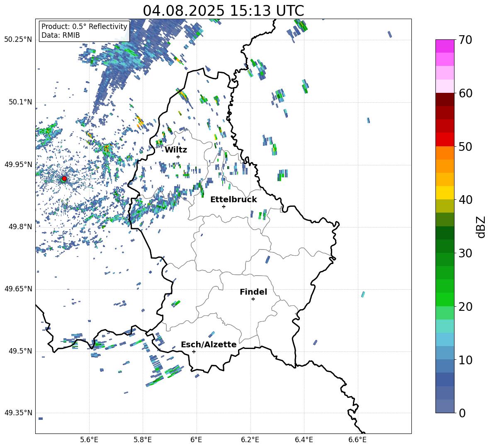Viewport: 491px width, 448px height.
Task: Pick the light blue colorbar segment above 10
Action: click(x=445, y=339)
